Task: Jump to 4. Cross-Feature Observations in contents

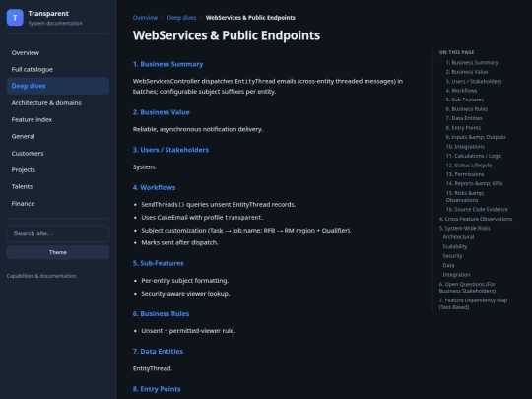Action: (476, 219)
